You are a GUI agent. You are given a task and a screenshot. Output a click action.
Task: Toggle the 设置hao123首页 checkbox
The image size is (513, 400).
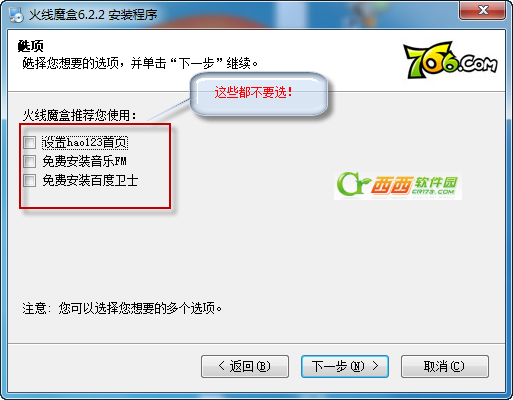[29, 142]
